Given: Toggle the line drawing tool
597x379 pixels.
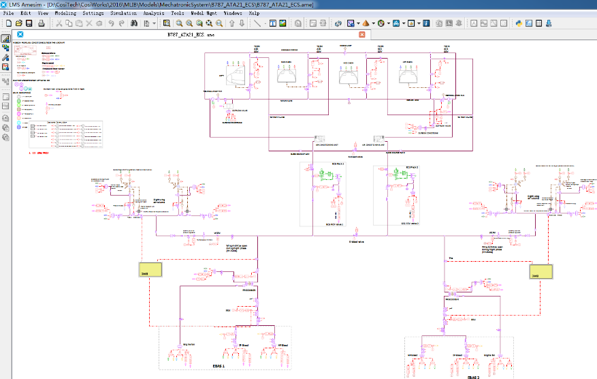Looking at the screenshot, I should point(257,23).
